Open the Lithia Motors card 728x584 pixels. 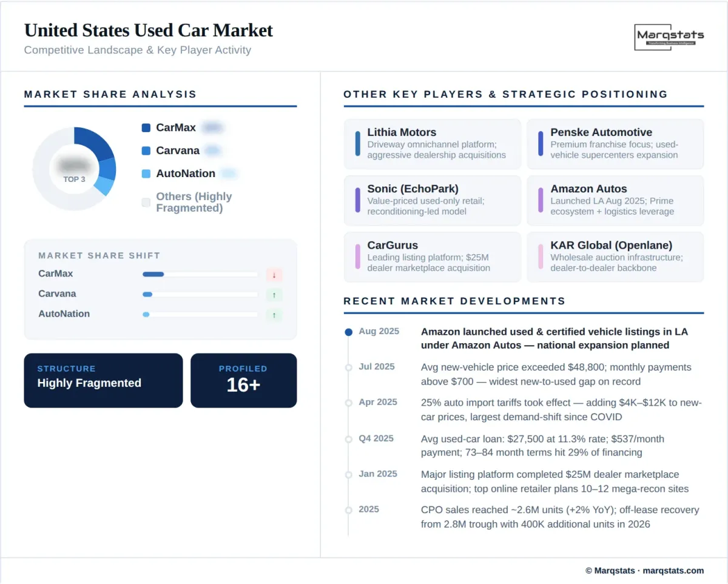[432, 144]
